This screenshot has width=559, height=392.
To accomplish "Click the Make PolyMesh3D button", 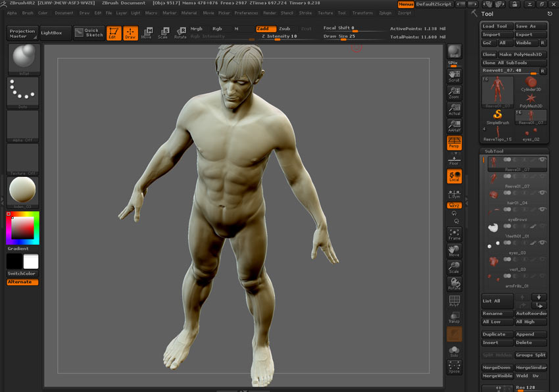I will tap(522, 55).
